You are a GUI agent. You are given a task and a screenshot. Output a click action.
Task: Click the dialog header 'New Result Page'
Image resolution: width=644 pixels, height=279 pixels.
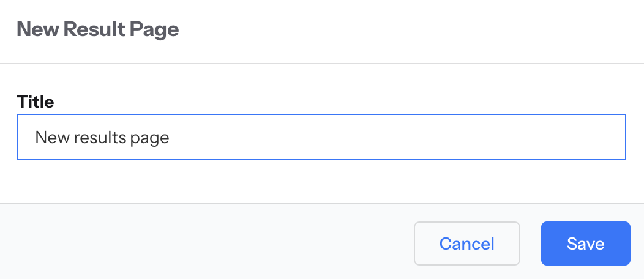pos(97,29)
